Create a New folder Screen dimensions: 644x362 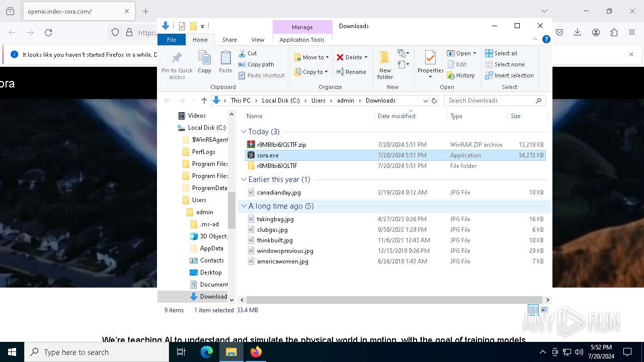385,65
